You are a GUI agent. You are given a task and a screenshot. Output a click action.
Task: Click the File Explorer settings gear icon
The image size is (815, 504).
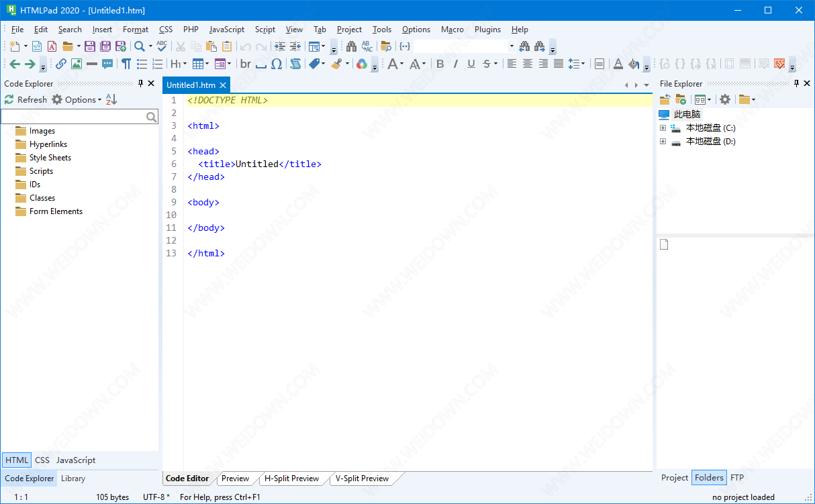pyautogui.click(x=725, y=99)
